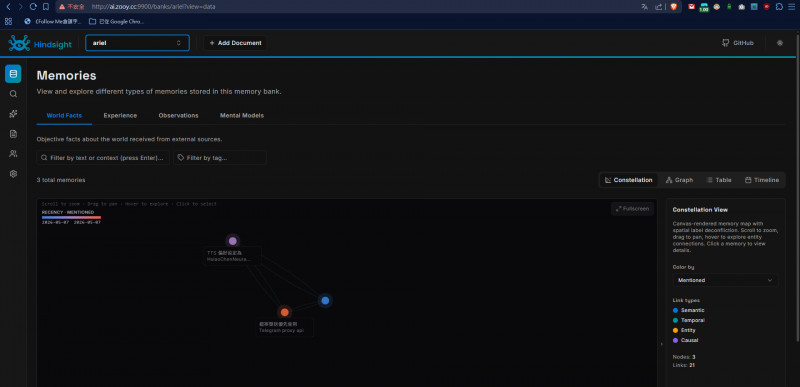
Task: Click the share icon in address bar
Action: click(659, 7)
